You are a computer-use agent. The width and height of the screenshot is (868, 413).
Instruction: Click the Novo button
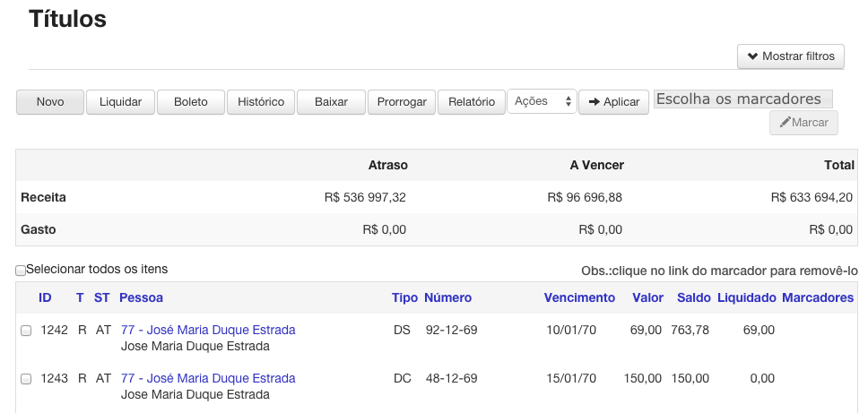[50, 102]
